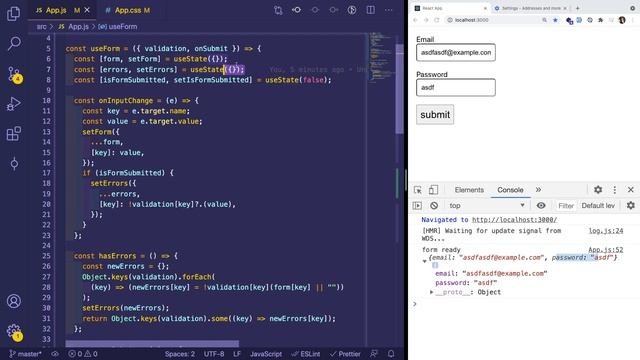This screenshot has height=360, width=640.
Task: Open the Search view in activity bar
Action: click(14, 43)
